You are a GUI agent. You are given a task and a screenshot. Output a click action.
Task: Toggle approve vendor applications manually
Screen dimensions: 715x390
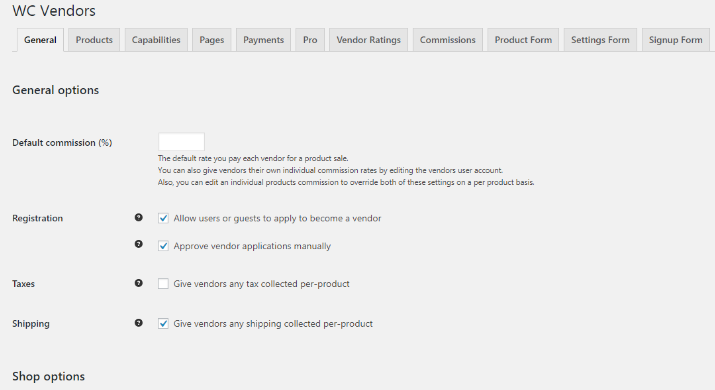pyautogui.click(x=163, y=246)
